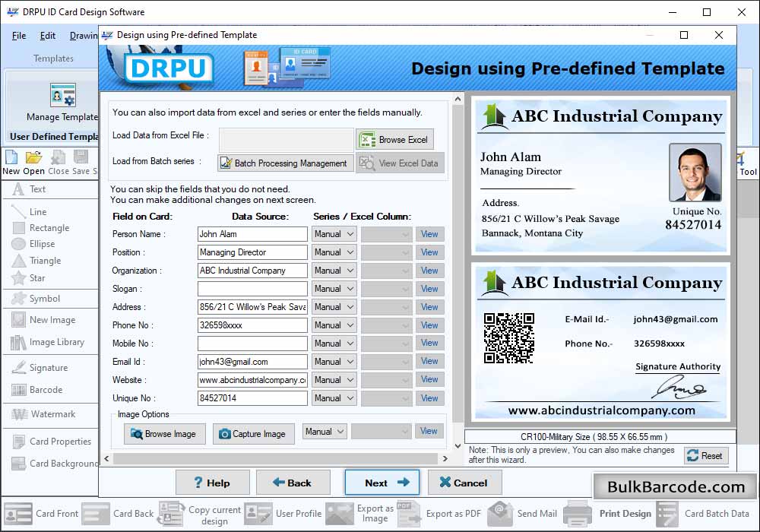This screenshot has height=532, width=760.
Task: Click Capture Image button
Action: (253, 434)
